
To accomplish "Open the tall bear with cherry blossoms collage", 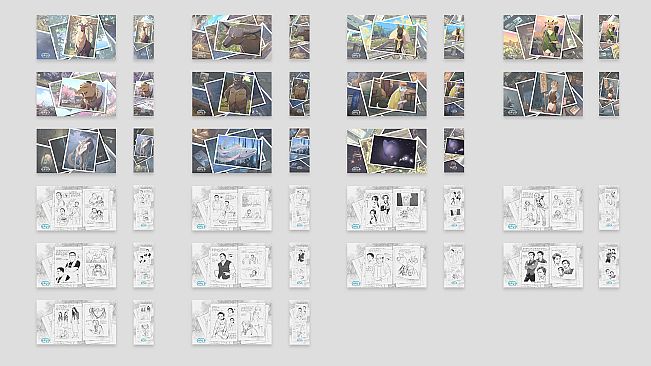I will [144, 94].
